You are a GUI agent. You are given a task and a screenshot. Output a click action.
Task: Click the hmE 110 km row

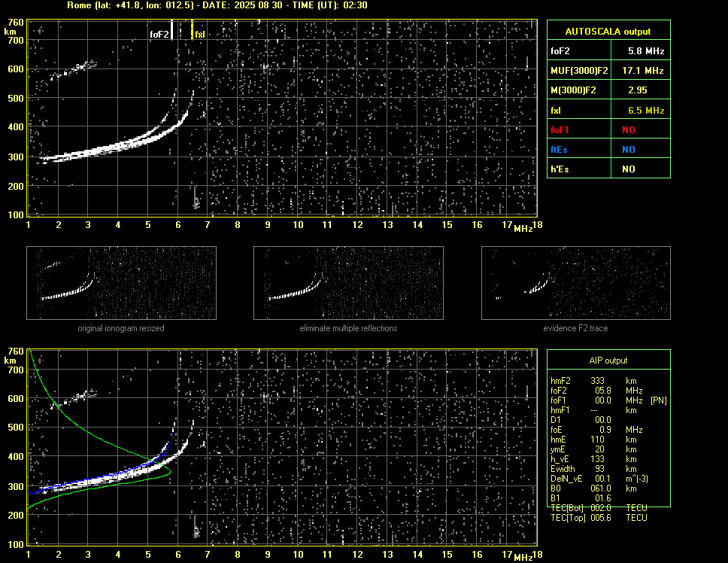tap(594, 440)
